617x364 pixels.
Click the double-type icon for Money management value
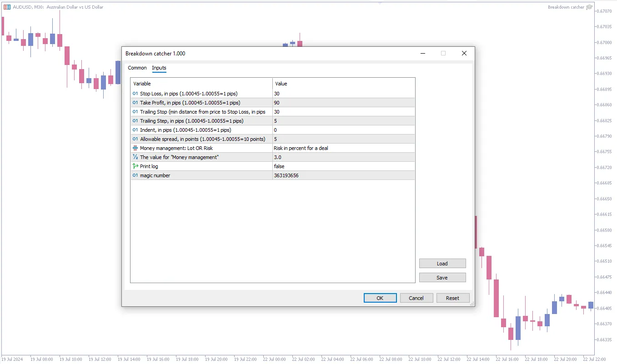(135, 157)
